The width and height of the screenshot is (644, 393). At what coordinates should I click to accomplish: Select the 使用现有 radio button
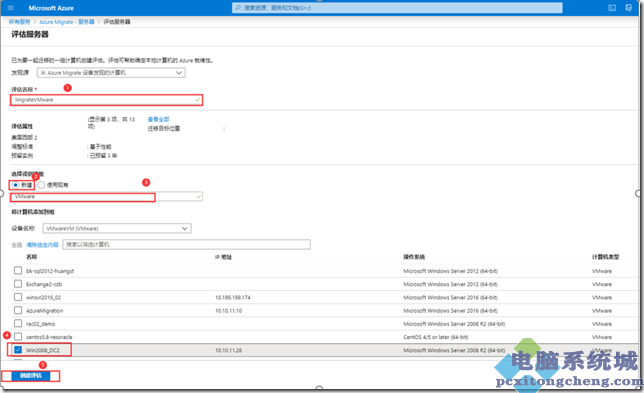pos(41,185)
